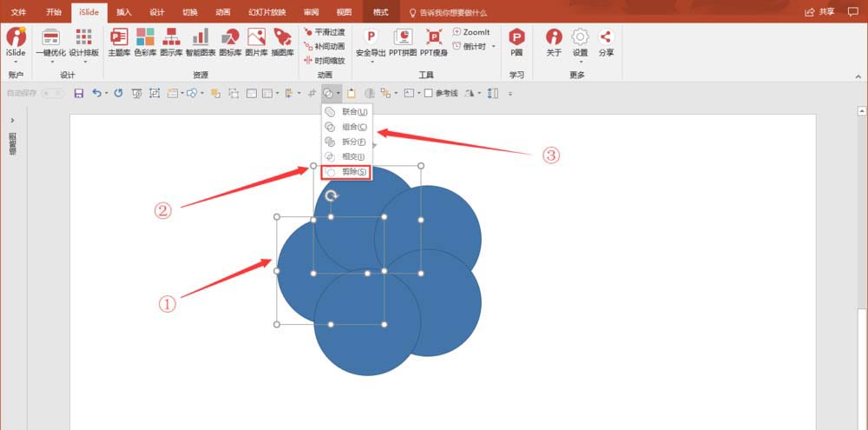
Task: Open 关于 about iSlide
Action: (554, 42)
